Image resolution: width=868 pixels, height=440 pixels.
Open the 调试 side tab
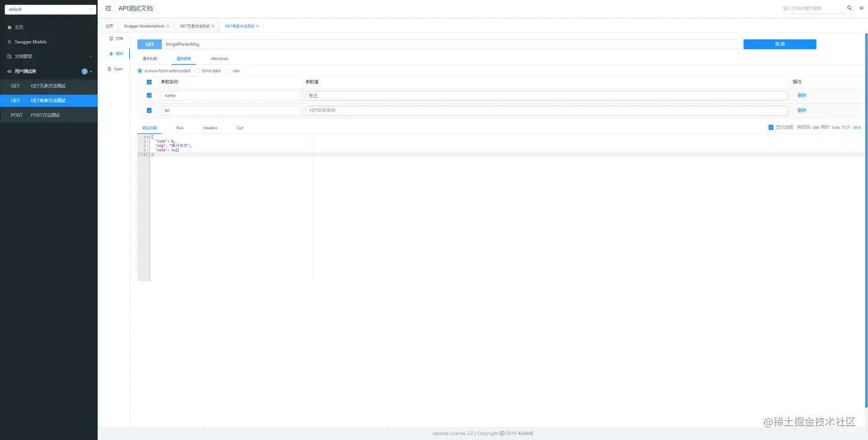coord(116,53)
